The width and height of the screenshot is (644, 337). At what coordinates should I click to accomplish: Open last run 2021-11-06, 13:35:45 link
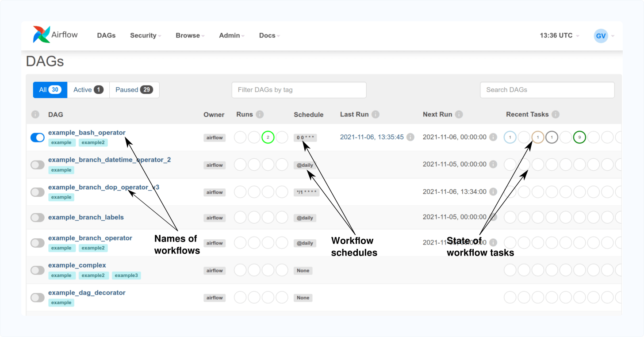(372, 137)
